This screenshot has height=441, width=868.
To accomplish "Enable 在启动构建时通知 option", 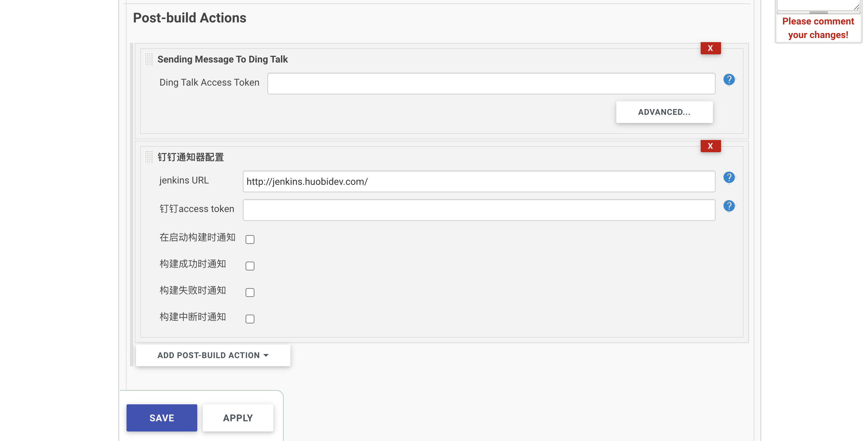I will pyautogui.click(x=250, y=240).
